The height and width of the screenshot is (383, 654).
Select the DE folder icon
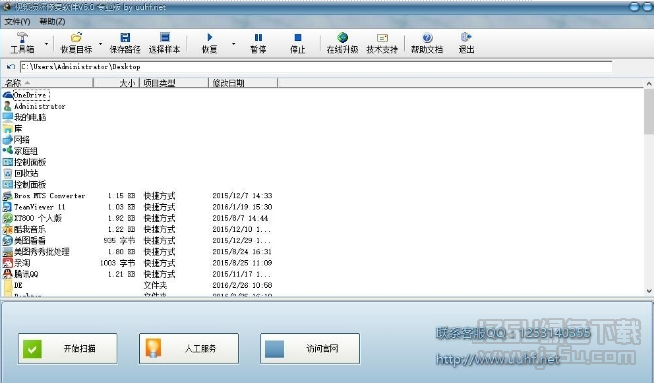tap(8, 285)
